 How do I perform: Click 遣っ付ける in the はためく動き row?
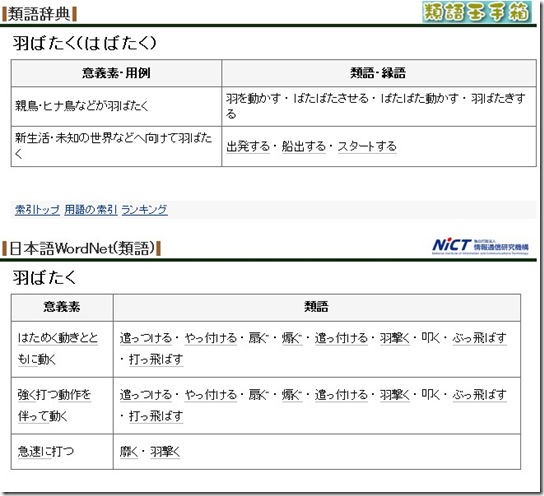[341, 338]
